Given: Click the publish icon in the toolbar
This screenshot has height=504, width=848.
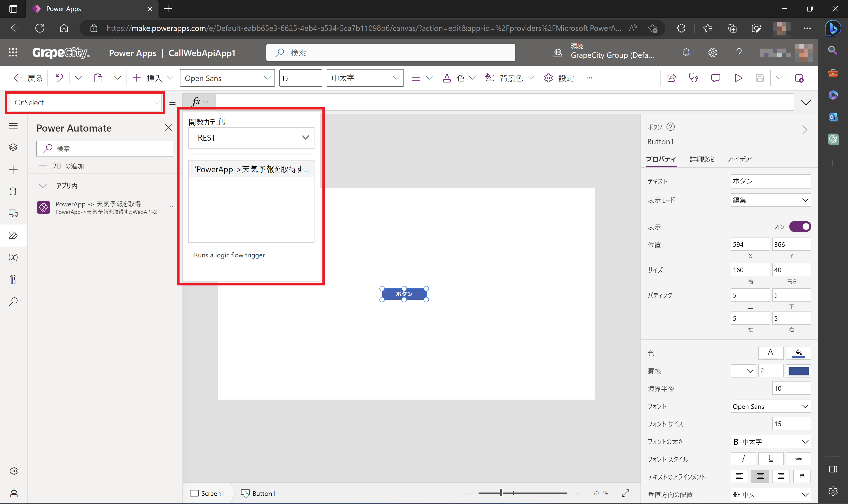Looking at the screenshot, I should click(799, 78).
